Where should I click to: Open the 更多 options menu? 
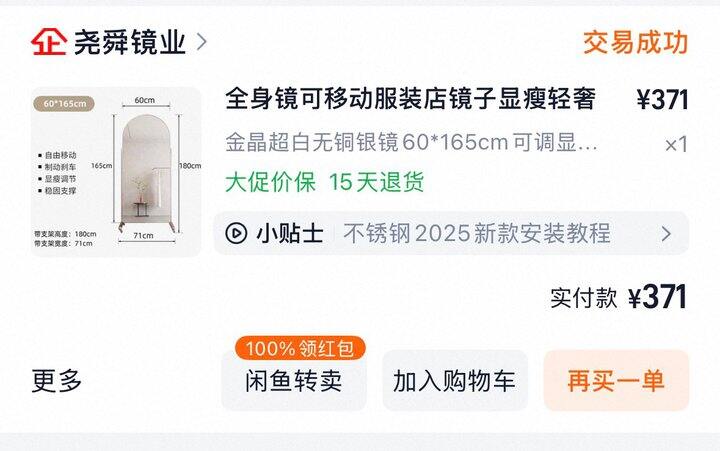coord(56,381)
